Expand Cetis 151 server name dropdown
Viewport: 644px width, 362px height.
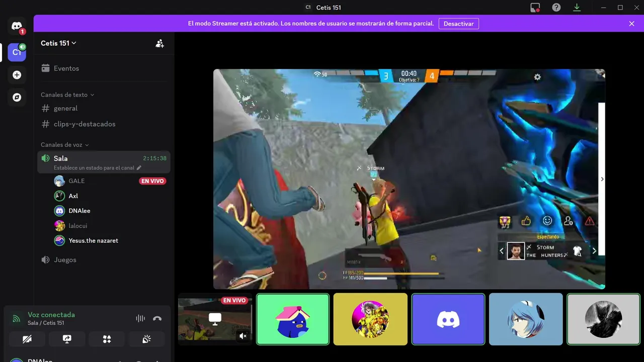58,43
